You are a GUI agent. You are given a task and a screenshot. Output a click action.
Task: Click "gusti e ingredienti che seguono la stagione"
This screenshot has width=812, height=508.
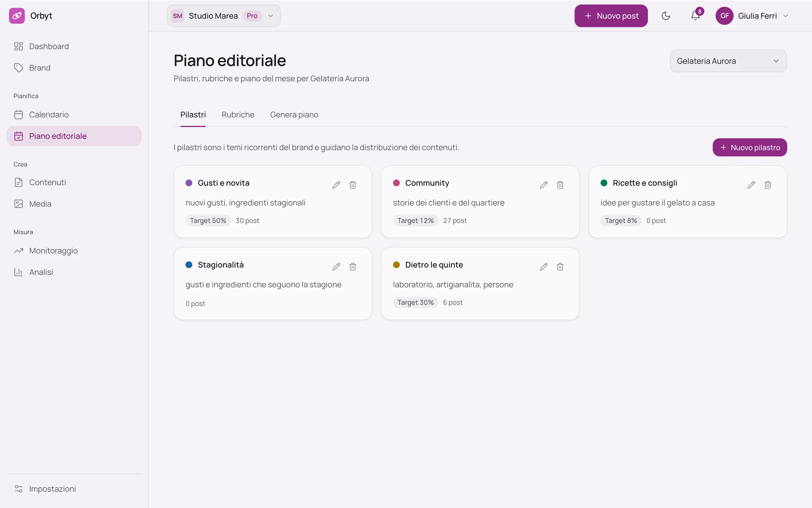coord(263,284)
